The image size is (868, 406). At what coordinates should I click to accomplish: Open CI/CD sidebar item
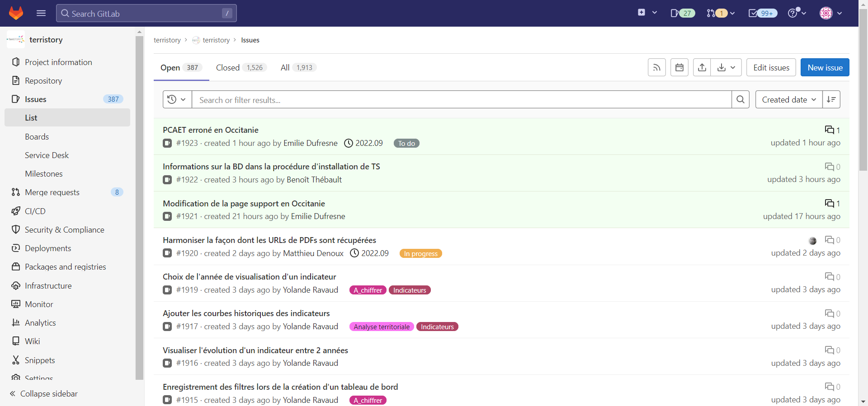[67, 211]
